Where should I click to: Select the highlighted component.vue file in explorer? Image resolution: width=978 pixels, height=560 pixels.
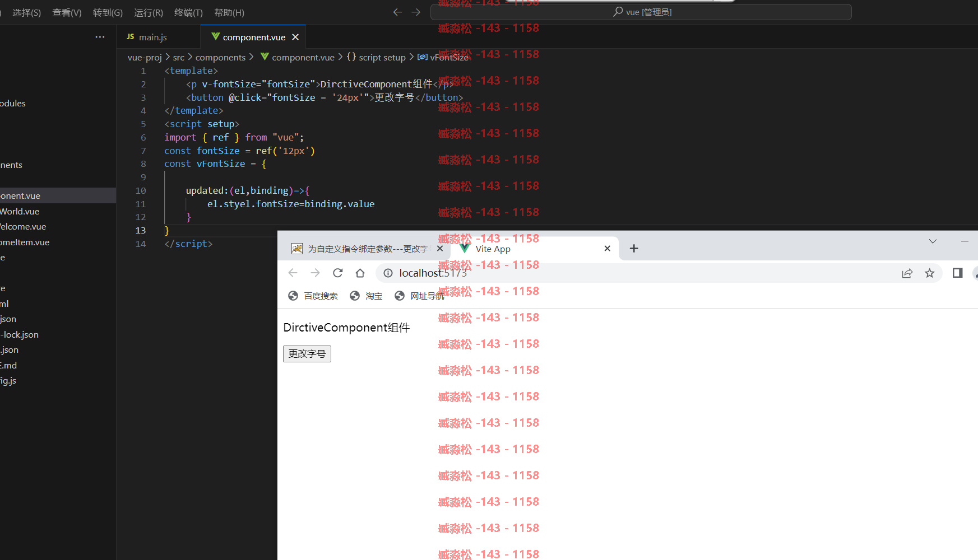tap(58, 195)
